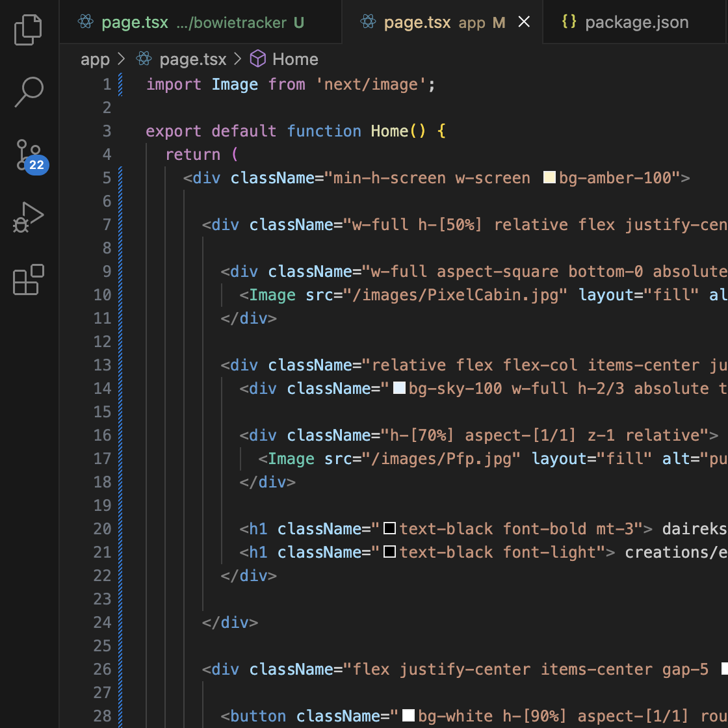Open Source Control with 22 changes badge
This screenshot has height=728, width=728.
point(32,156)
